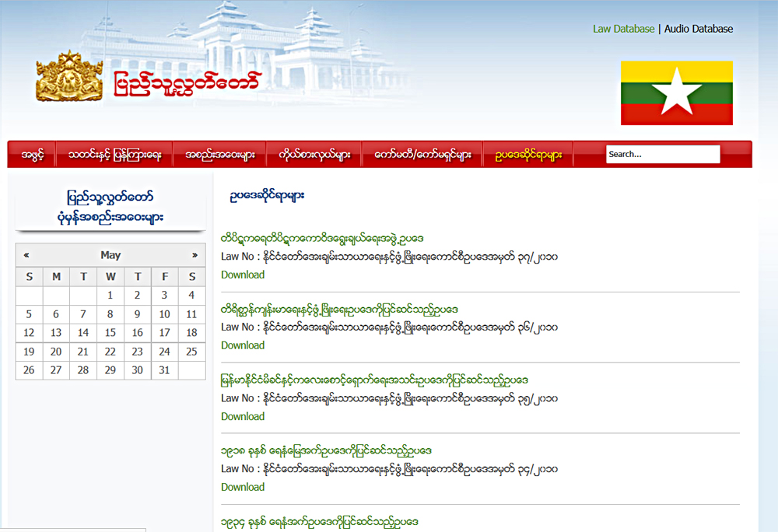Screen dimensions: 778x532
Task: Open law title မြန်မာနိုင်ငံမိခင်နှင့်ကလေး
Action: 374,380
